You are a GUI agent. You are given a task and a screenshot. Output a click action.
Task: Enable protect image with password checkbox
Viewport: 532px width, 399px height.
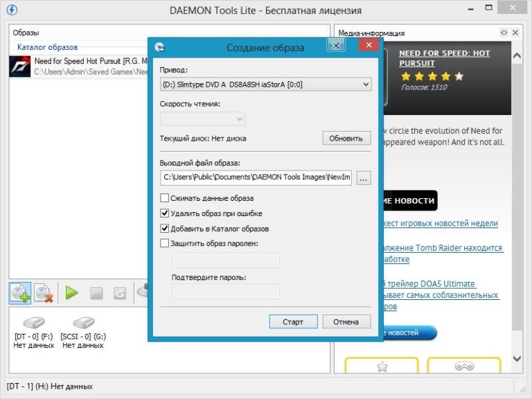[x=164, y=243]
